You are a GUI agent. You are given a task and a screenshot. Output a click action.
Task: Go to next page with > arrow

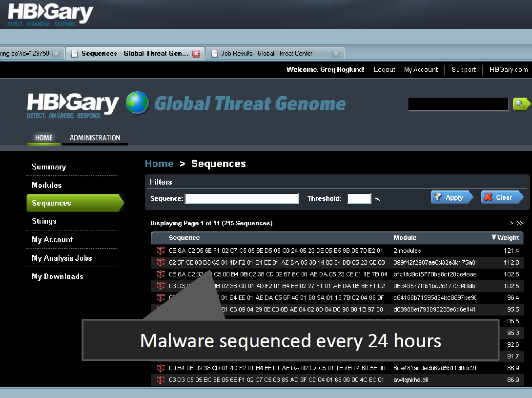tap(512, 223)
